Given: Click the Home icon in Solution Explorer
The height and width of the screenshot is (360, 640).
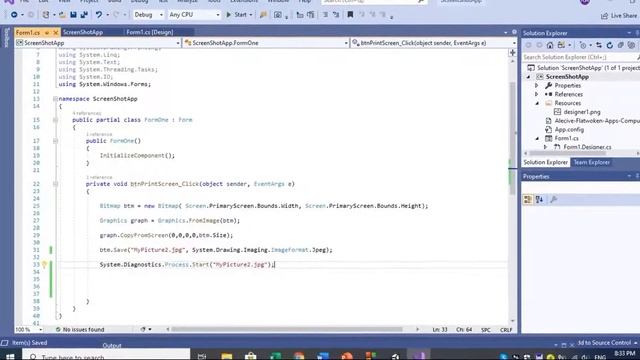Looking at the screenshot, I should [x=550, y=45].
